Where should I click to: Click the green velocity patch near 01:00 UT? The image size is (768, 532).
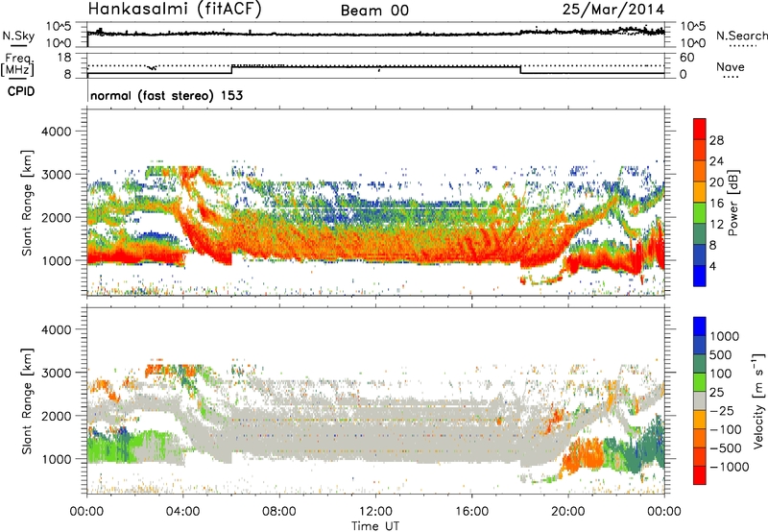pyautogui.click(x=110, y=446)
